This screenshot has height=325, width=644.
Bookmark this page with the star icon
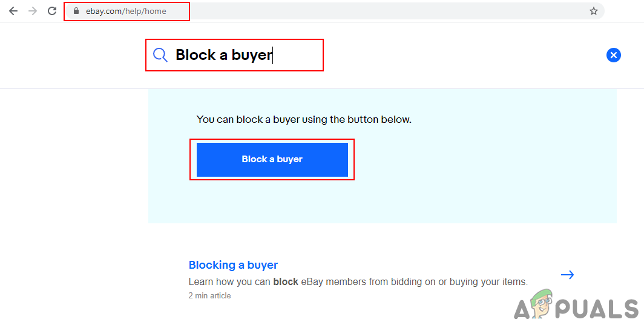tap(594, 11)
